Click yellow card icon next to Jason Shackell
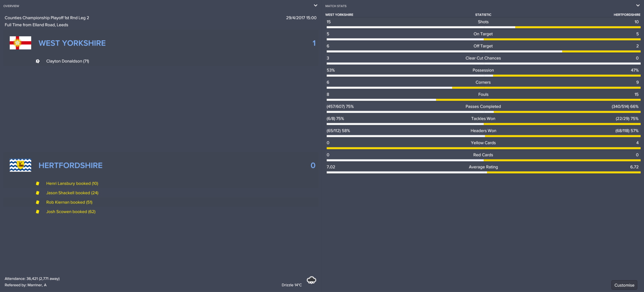Screen dimensions: 644x292 (x=38, y=193)
